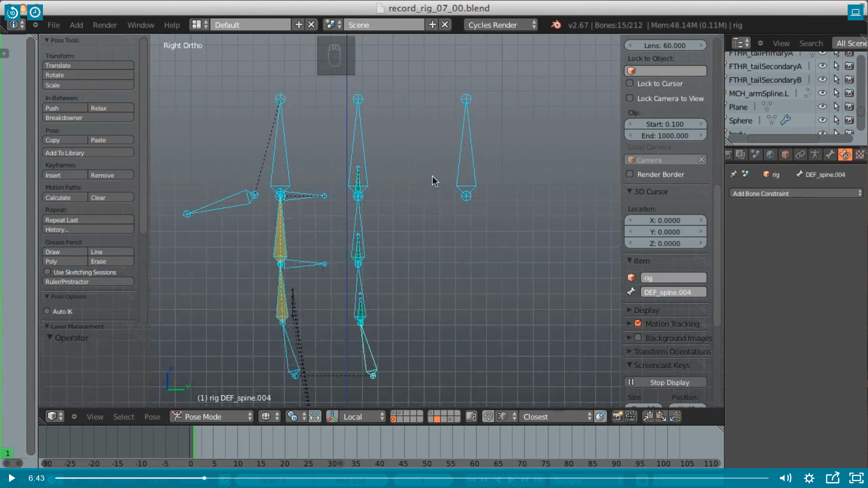Click the OpenGL render camera icon
The height and width of the screenshot is (488, 868).
point(617,417)
